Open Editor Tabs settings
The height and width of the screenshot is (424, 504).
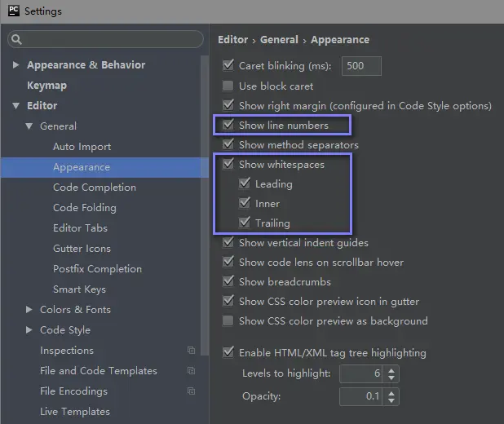pos(81,228)
